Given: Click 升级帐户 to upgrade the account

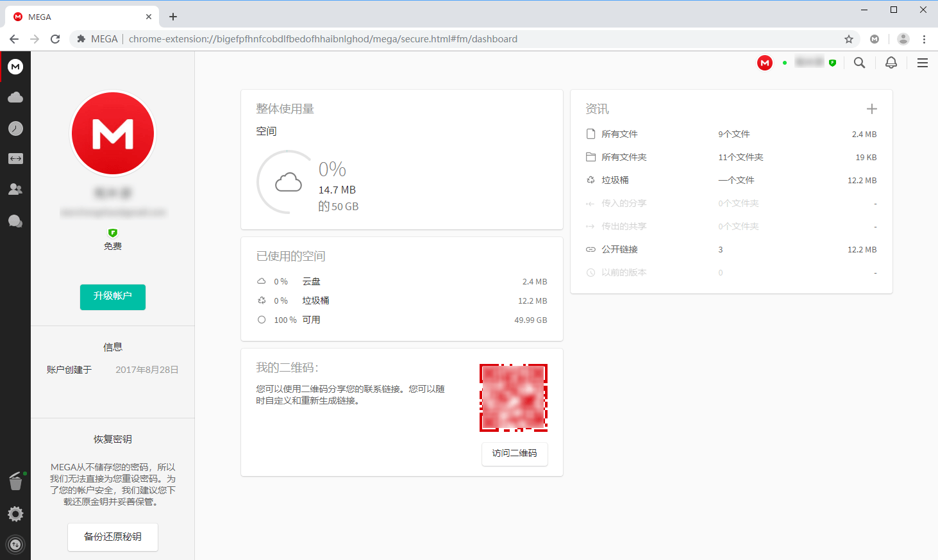Looking at the screenshot, I should [112, 297].
